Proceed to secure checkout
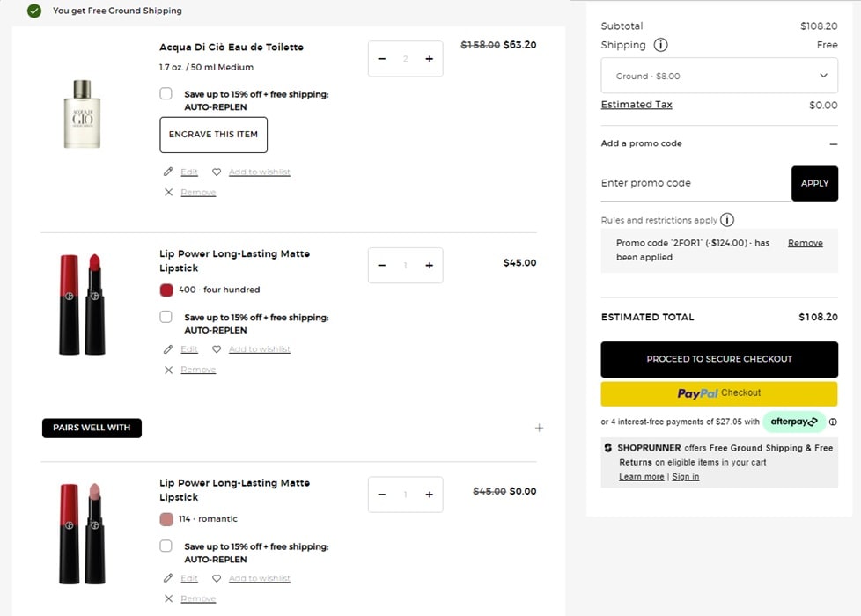The width and height of the screenshot is (861, 616). 719,359
